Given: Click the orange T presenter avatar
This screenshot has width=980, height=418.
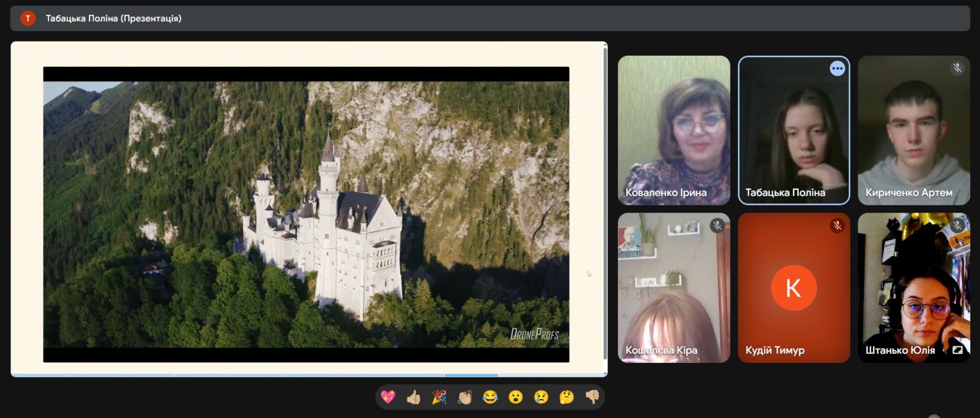Looking at the screenshot, I should 28,18.
